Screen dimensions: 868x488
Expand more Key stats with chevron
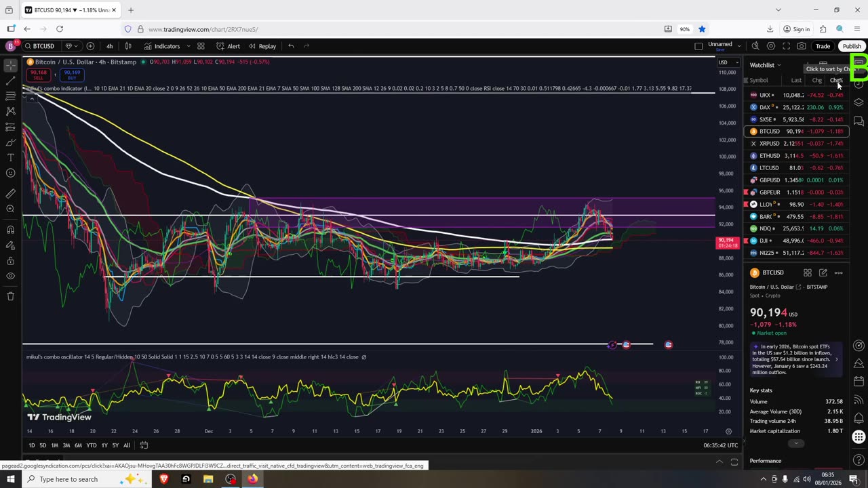796,443
